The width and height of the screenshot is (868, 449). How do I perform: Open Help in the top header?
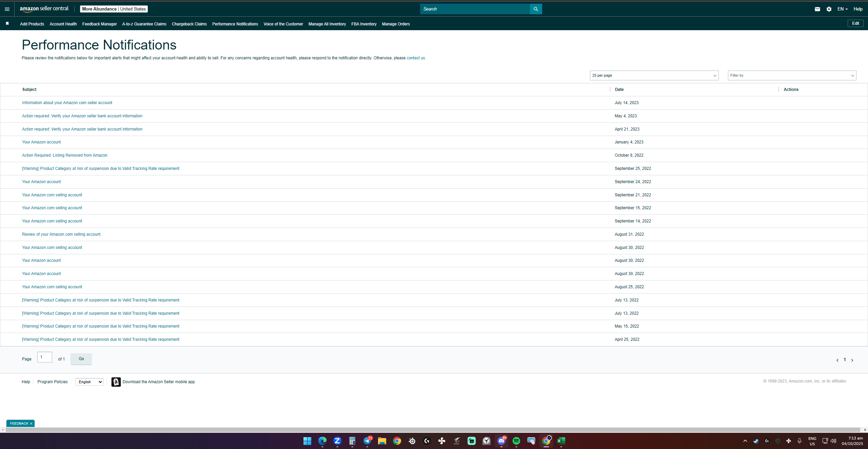pyautogui.click(x=858, y=9)
